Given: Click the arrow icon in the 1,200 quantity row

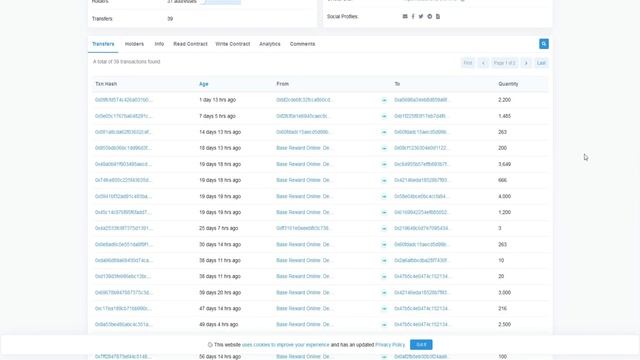Looking at the screenshot, I should pyautogui.click(x=384, y=213).
